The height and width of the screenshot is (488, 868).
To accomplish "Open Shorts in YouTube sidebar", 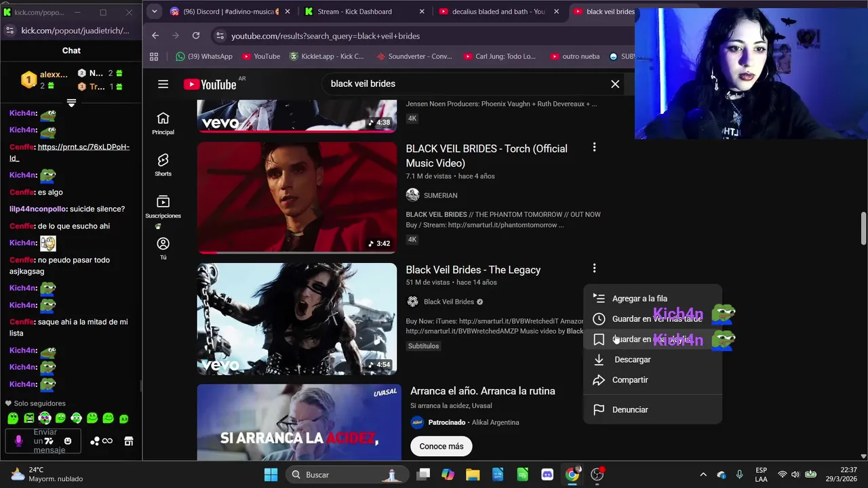I will click(163, 165).
